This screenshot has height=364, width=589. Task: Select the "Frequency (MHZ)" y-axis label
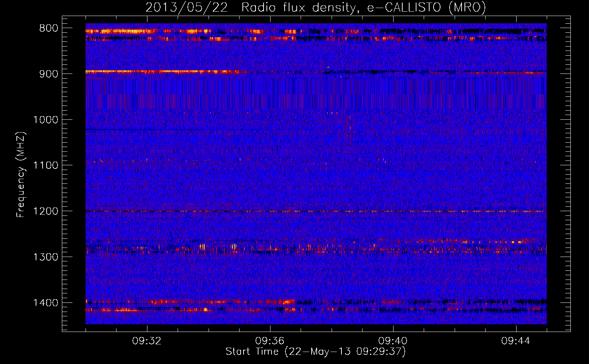21,175
